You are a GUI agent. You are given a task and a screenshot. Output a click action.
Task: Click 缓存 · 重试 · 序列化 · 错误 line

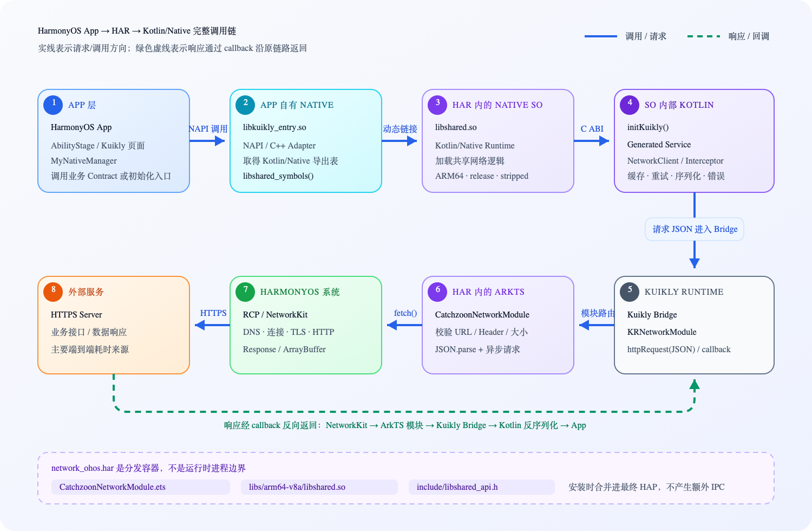point(676,176)
